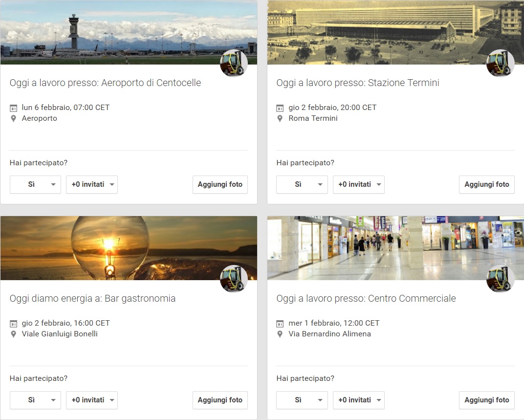524x420 pixels.
Task: Click the forklift avatar on the Bar gastronomia card
Action: point(234,279)
